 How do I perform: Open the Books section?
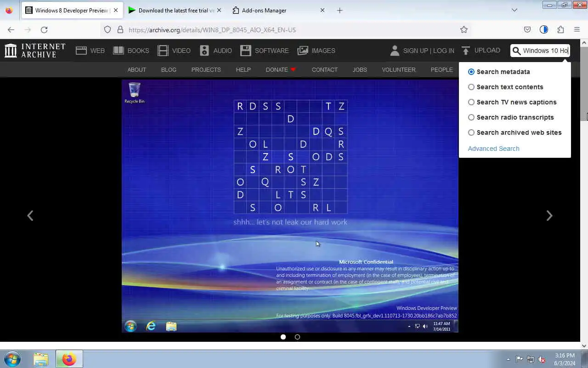(131, 51)
